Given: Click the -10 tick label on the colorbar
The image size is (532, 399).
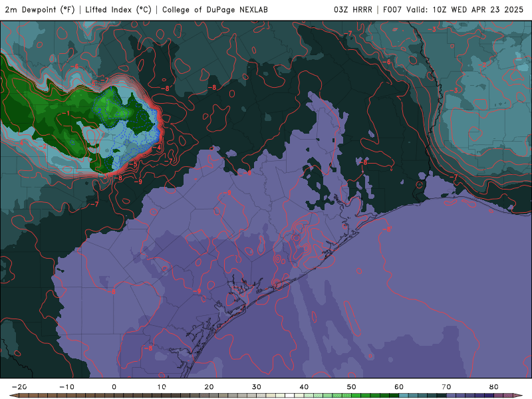Looking at the screenshot, I should (66, 387).
